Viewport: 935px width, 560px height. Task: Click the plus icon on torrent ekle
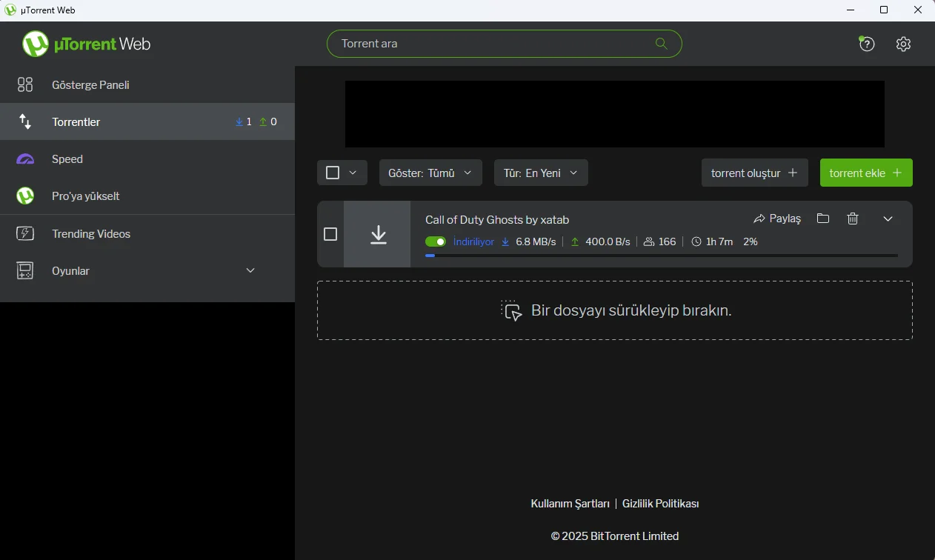897,173
